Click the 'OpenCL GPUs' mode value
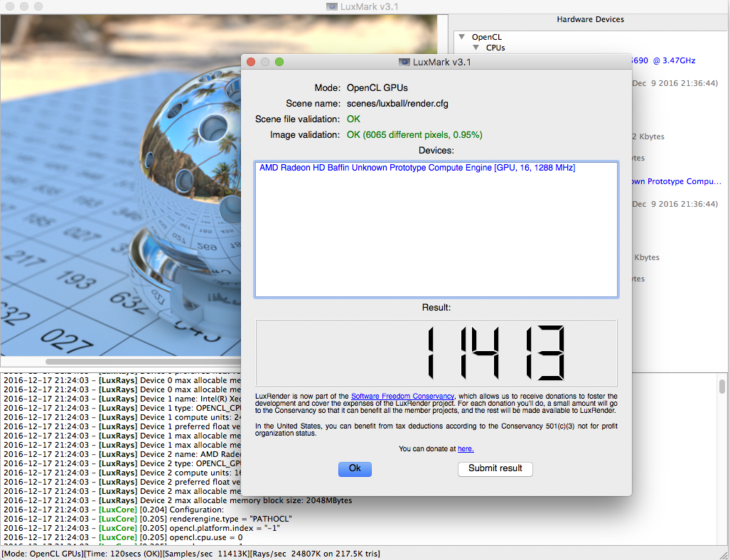The height and width of the screenshot is (560, 730). pyautogui.click(x=377, y=87)
